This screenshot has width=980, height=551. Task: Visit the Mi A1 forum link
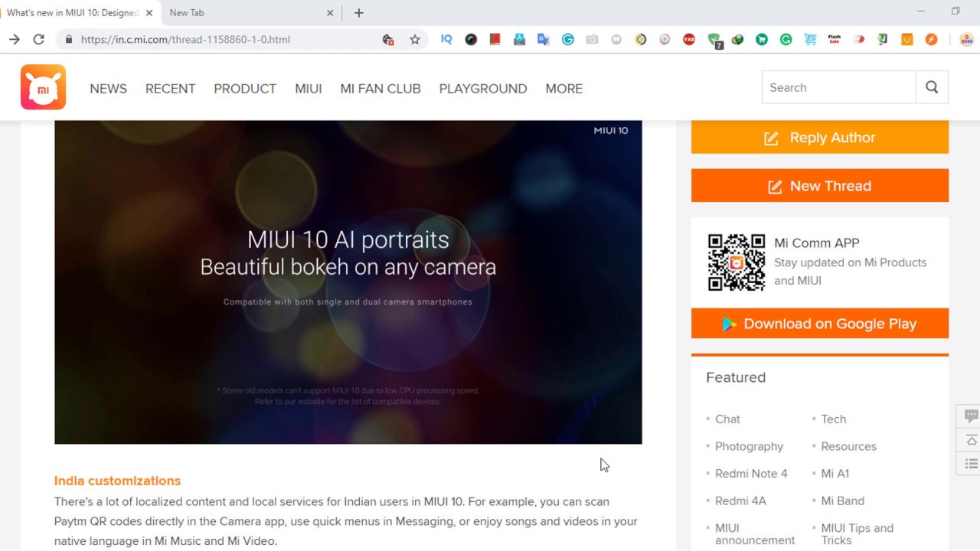835,474
